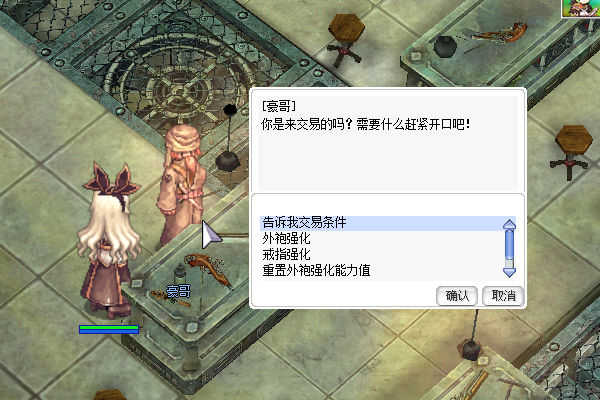
Task: Choose the 戒指强化 option
Action: [x=286, y=255]
